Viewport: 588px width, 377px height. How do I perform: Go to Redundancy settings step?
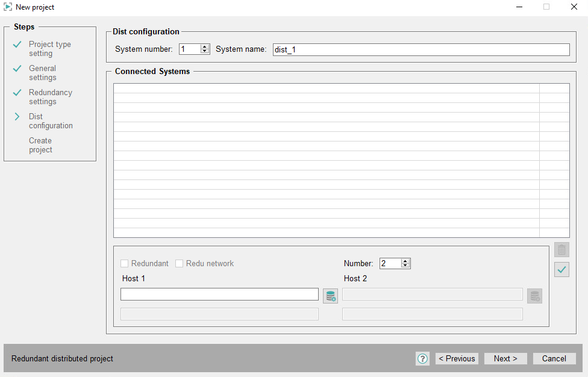point(50,97)
